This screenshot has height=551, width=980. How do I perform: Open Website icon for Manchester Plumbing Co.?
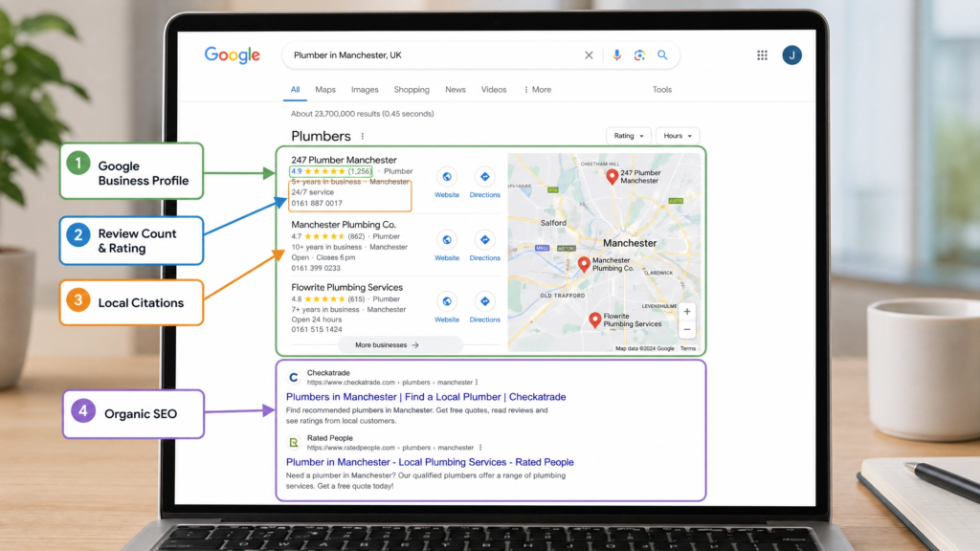coord(447,240)
